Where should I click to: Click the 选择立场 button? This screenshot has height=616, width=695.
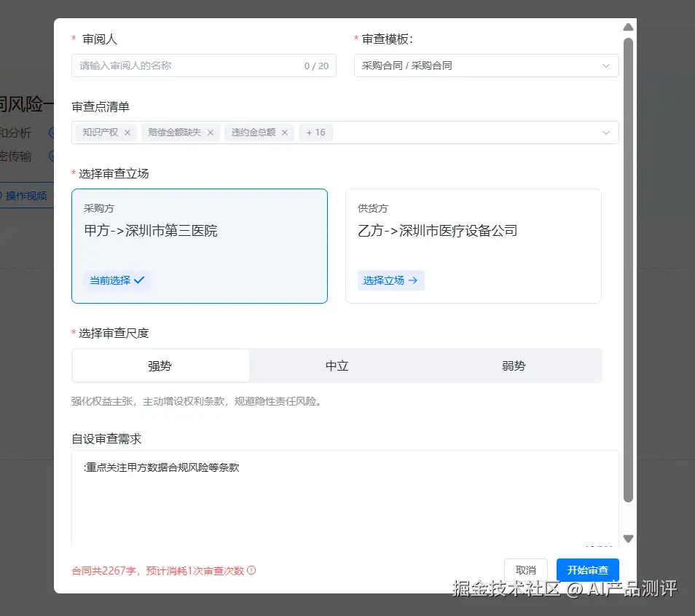(x=391, y=280)
